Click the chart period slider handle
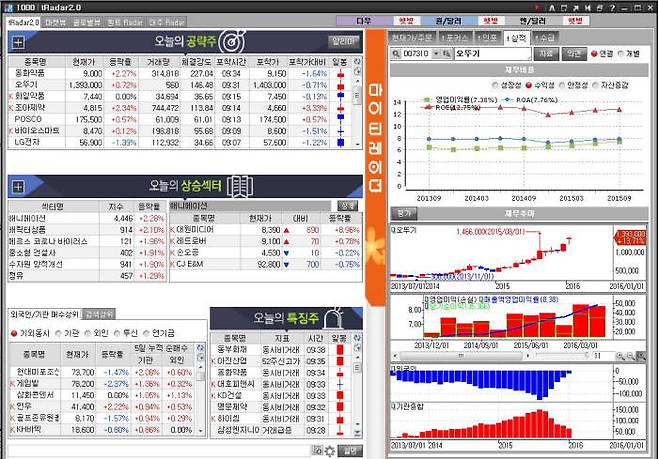Image resolution: width=658 pixels, height=459 pixels. (587, 355)
